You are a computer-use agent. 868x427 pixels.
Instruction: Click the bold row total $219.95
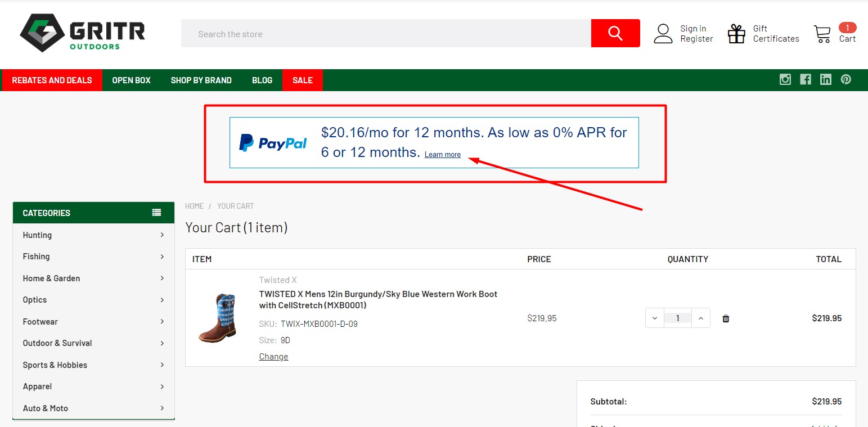(x=827, y=318)
